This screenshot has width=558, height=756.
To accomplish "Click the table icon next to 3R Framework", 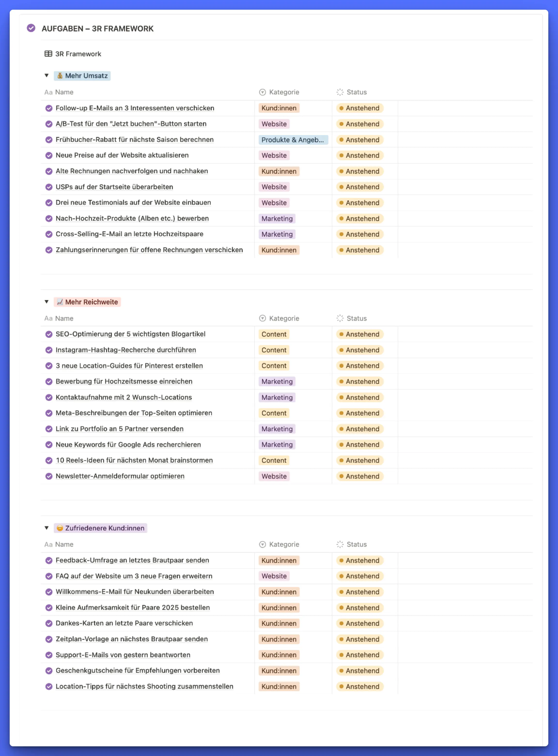I will pyautogui.click(x=48, y=54).
